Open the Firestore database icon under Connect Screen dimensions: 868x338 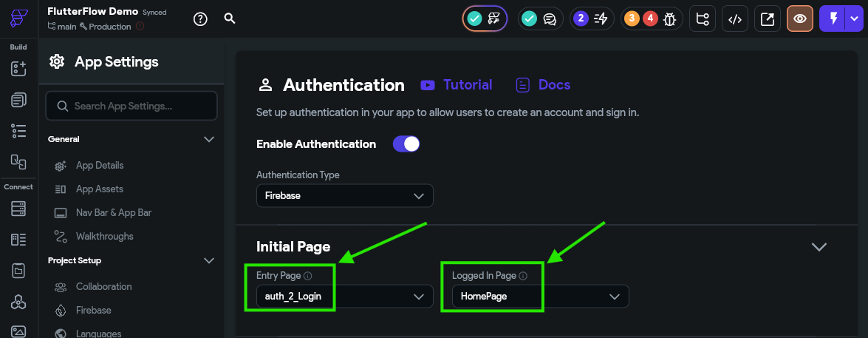pyautogui.click(x=18, y=209)
